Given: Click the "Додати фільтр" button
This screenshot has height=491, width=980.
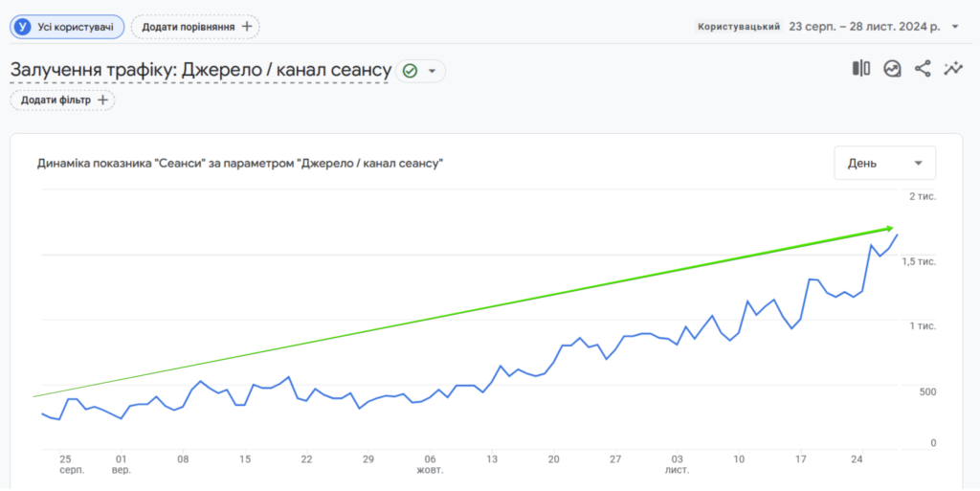Looking at the screenshot, I should [x=62, y=100].
